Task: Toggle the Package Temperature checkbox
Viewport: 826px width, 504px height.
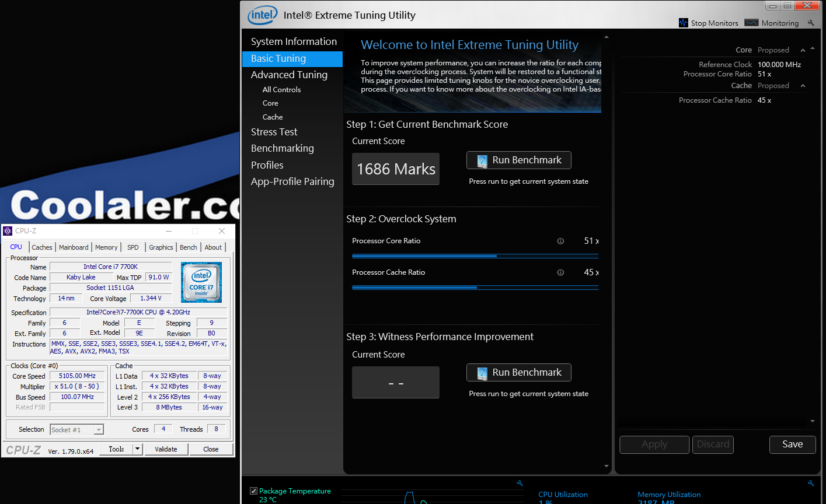Action: pos(253,491)
